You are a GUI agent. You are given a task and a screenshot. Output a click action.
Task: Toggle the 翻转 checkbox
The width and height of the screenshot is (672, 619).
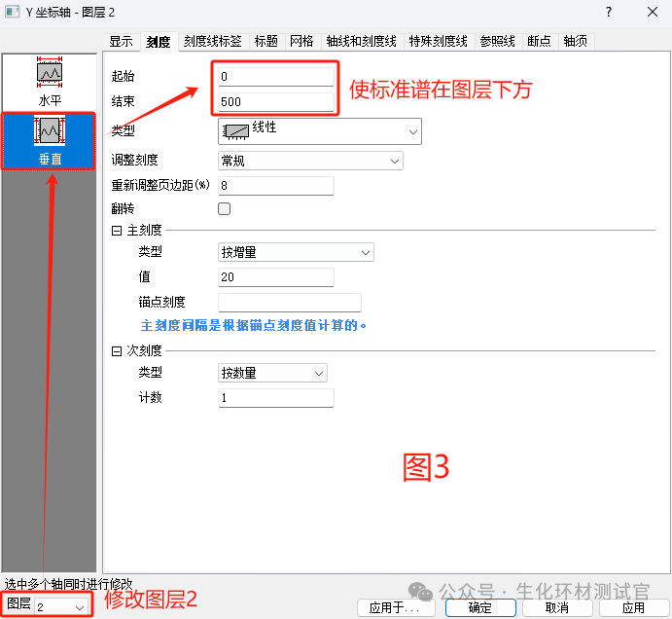224,209
